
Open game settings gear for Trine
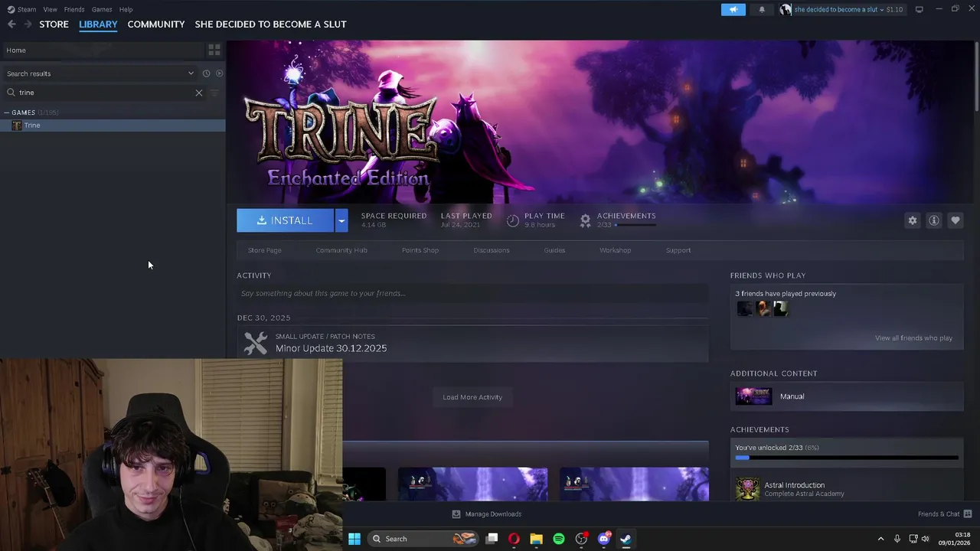click(x=912, y=220)
